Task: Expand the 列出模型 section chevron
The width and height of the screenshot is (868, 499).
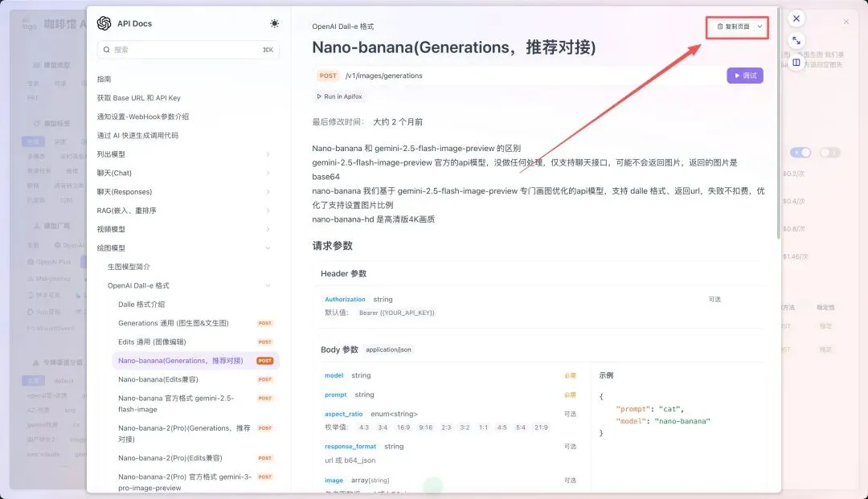Action: pos(268,154)
